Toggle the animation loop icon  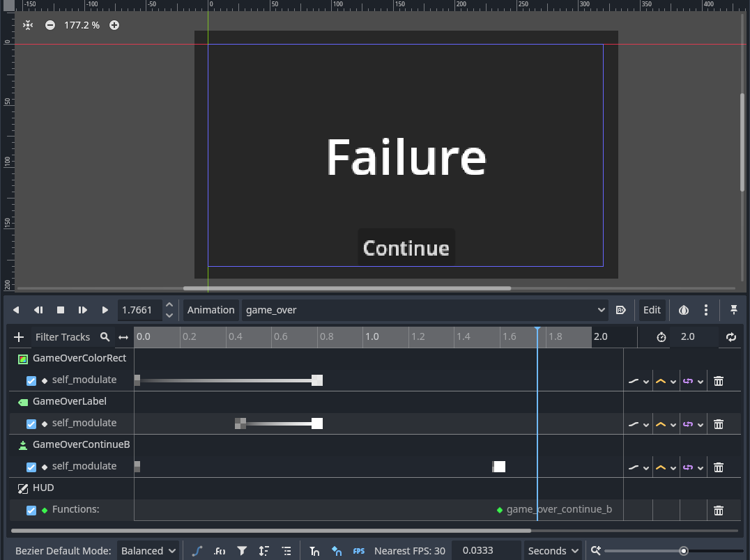click(x=731, y=337)
